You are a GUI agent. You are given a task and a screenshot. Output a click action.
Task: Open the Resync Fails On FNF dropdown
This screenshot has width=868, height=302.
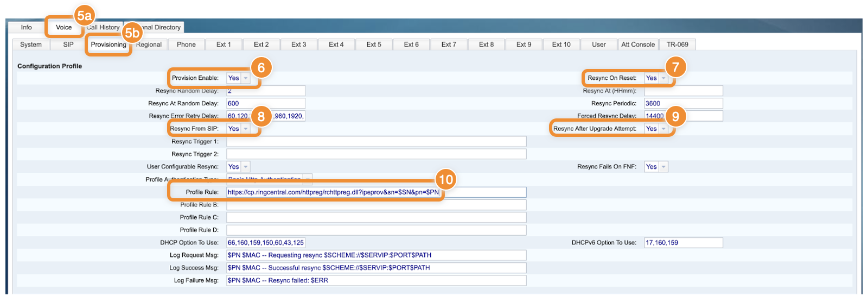pyautogui.click(x=656, y=167)
